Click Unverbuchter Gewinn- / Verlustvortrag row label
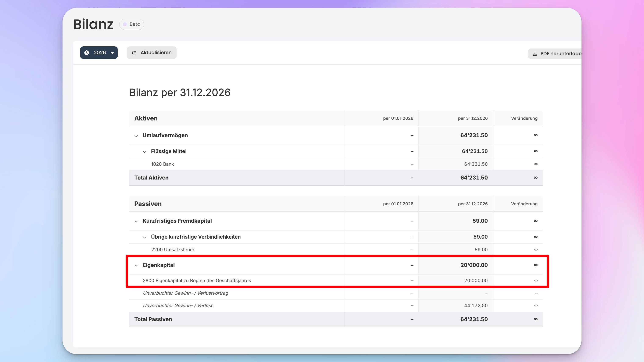 186,293
